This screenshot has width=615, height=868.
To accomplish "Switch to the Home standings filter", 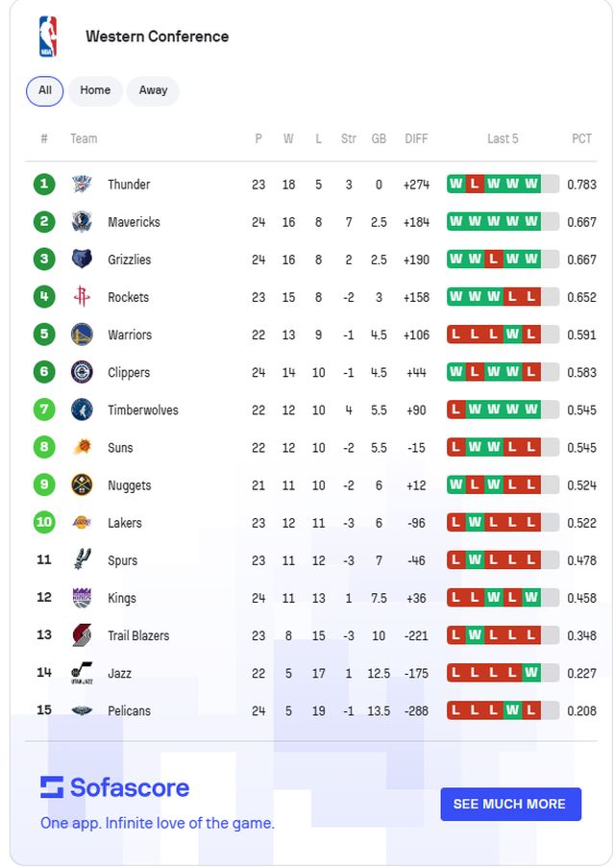I will pos(95,90).
